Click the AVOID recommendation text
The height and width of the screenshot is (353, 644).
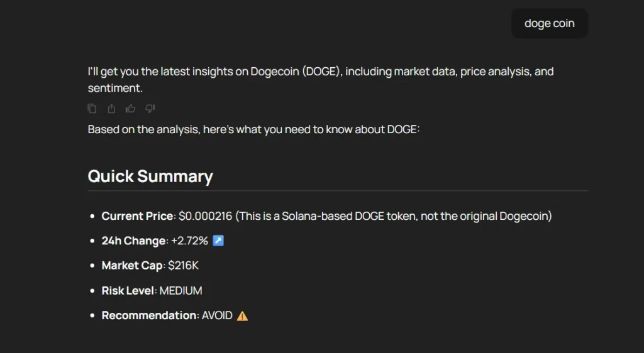click(217, 315)
